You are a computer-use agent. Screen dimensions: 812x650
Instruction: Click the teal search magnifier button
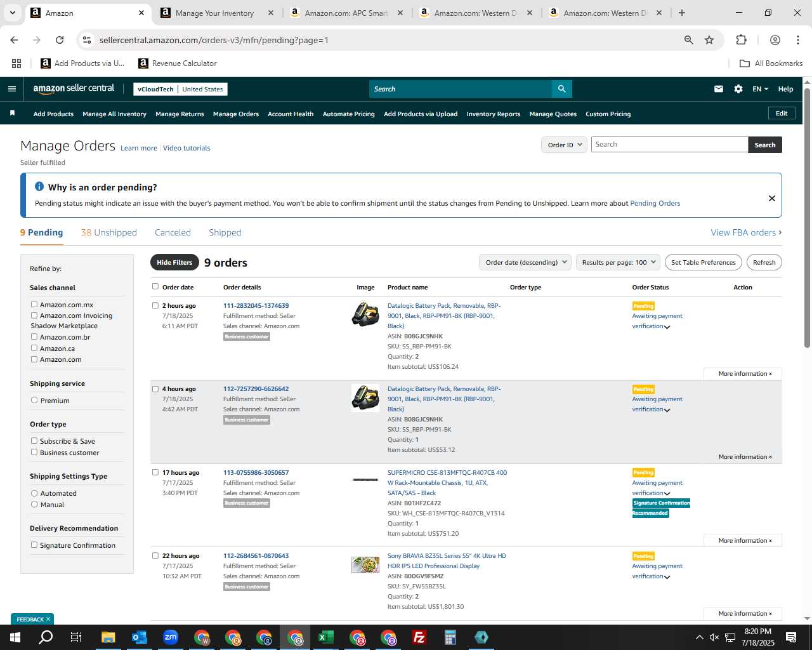tap(561, 89)
